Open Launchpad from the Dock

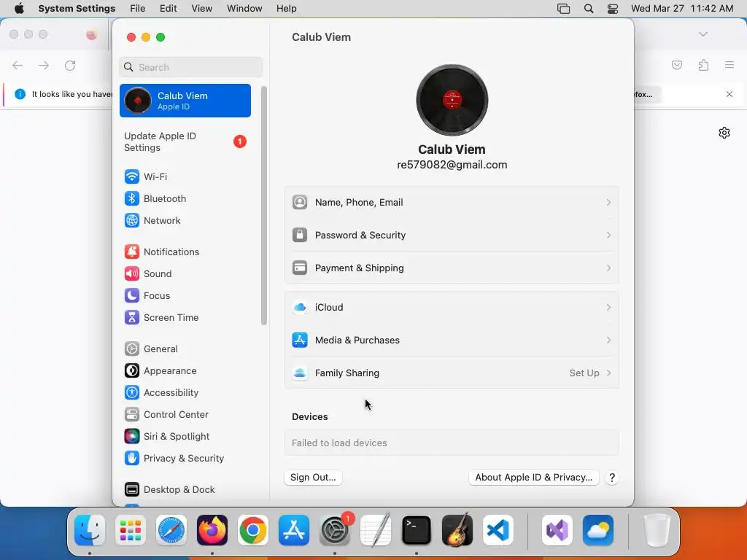click(x=131, y=530)
